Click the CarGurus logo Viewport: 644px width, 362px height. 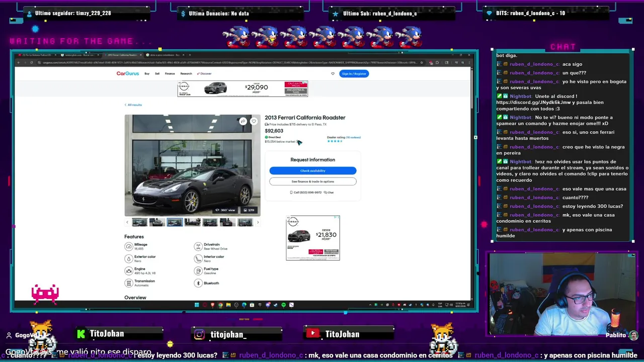tap(128, 73)
